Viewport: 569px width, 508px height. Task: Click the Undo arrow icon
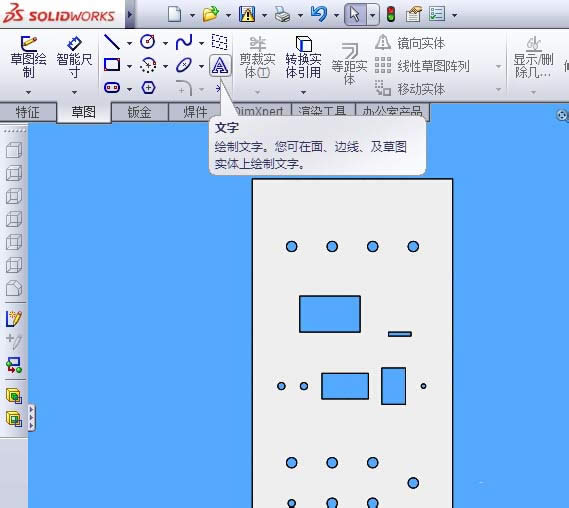point(319,15)
